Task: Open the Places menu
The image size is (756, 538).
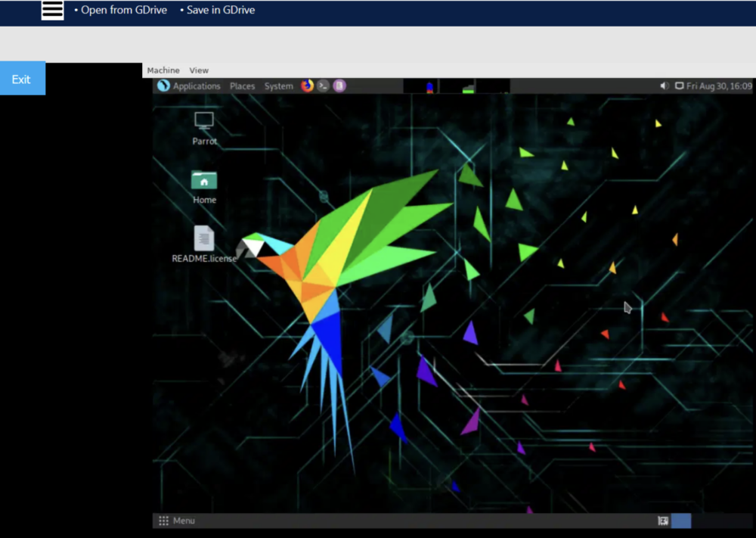Action: coord(243,86)
